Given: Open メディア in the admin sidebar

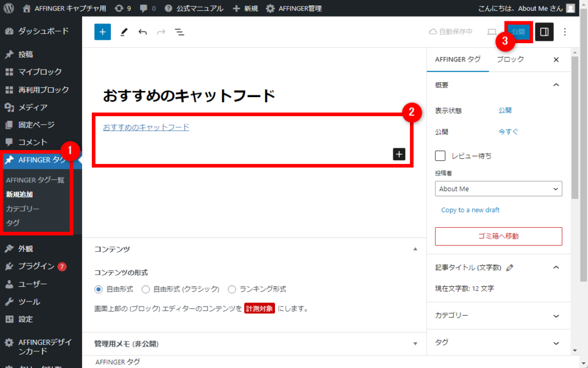Looking at the screenshot, I should pyautogui.click(x=32, y=107).
